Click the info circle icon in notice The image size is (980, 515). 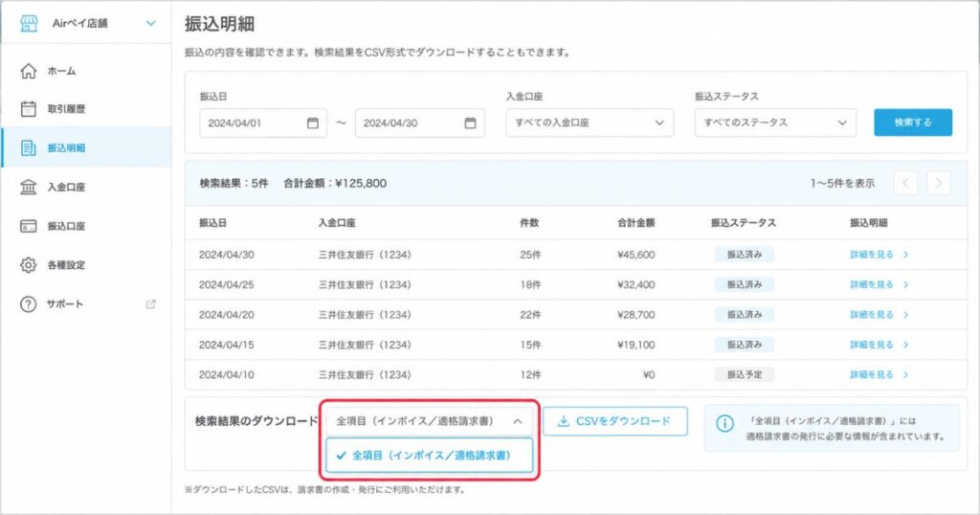[x=724, y=423]
